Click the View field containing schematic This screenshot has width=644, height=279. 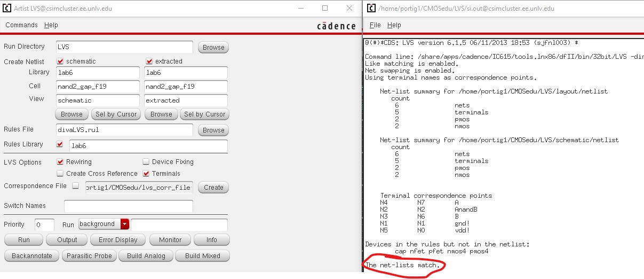click(99, 100)
